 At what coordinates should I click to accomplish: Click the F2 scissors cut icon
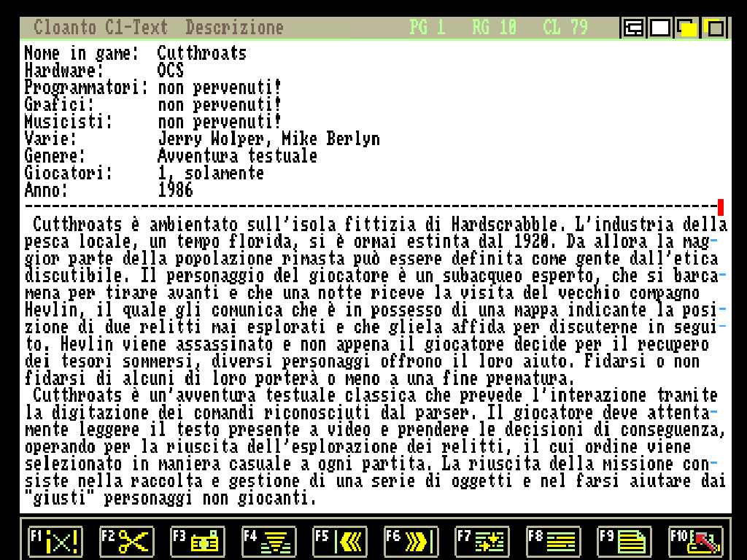click(x=126, y=541)
